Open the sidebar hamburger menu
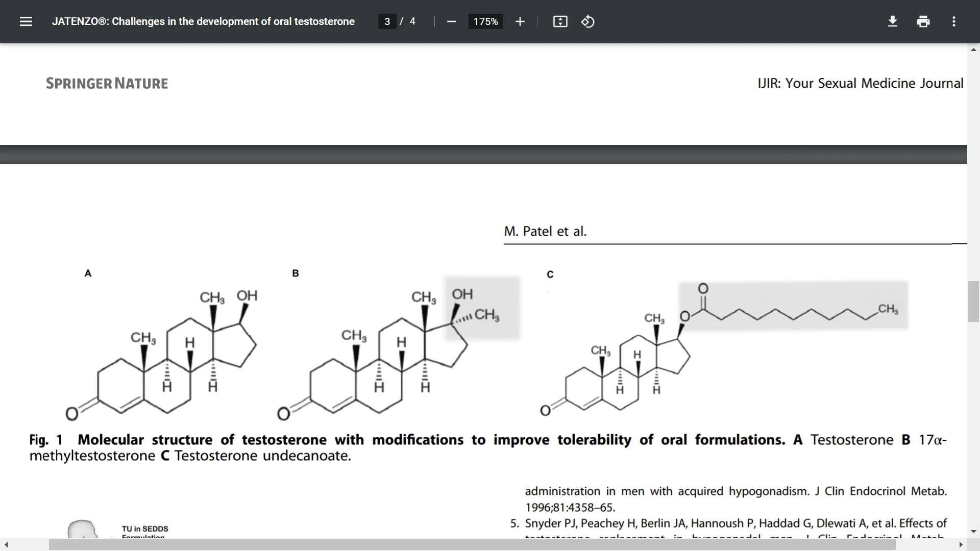The width and height of the screenshot is (980, 551). (26, 21)
